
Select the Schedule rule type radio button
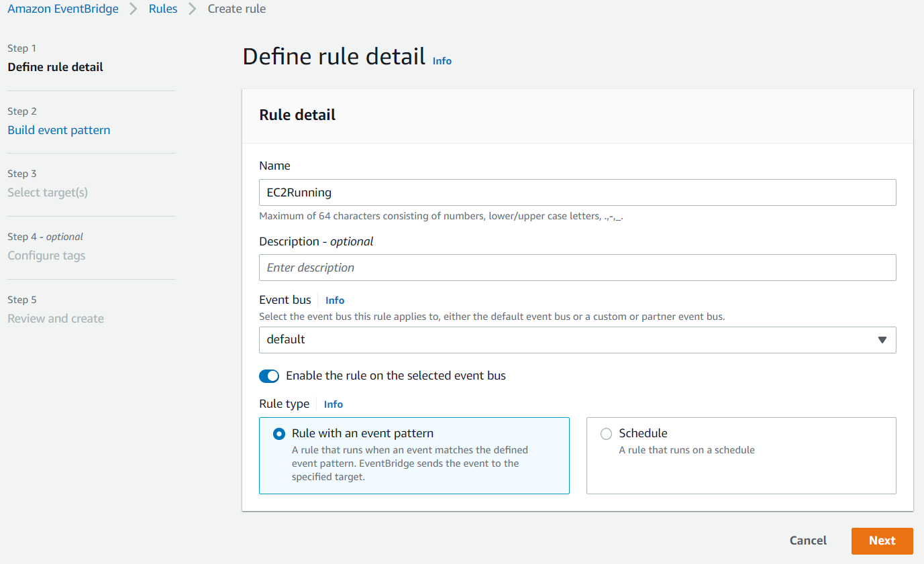pyautogui.click(x=607, y=434)
